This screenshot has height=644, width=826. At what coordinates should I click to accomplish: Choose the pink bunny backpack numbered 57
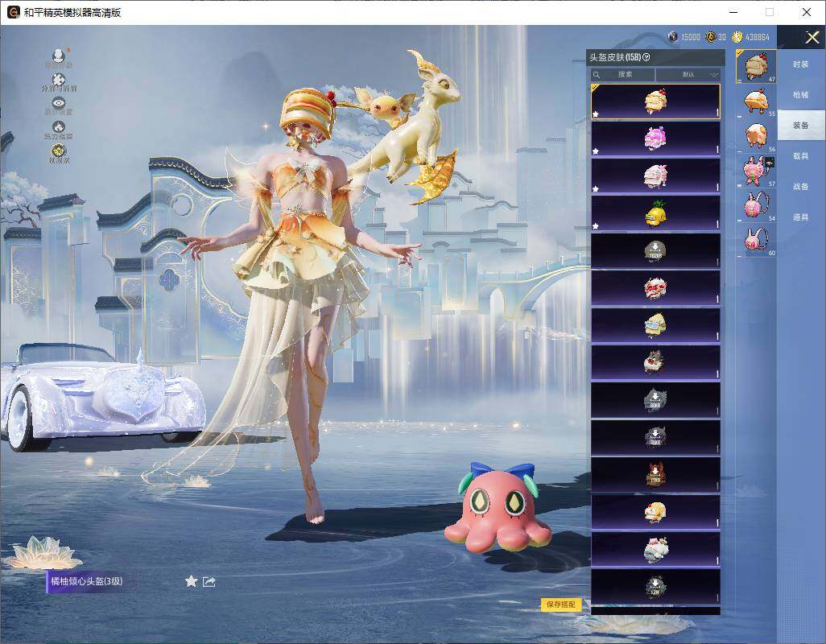point(756,171)
